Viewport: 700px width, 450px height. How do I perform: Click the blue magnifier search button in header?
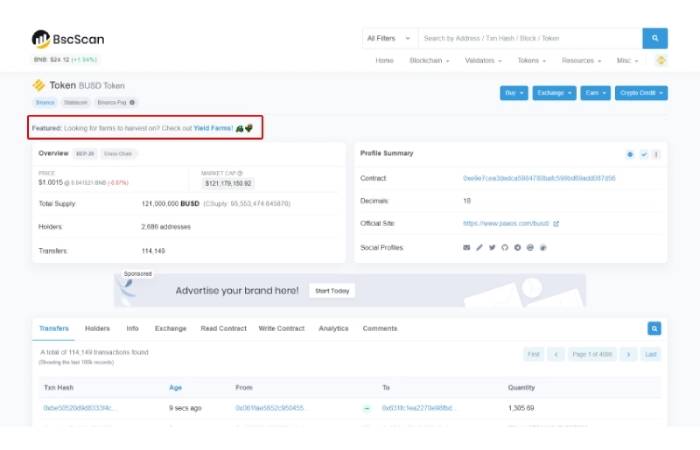(x=655, y=38)
